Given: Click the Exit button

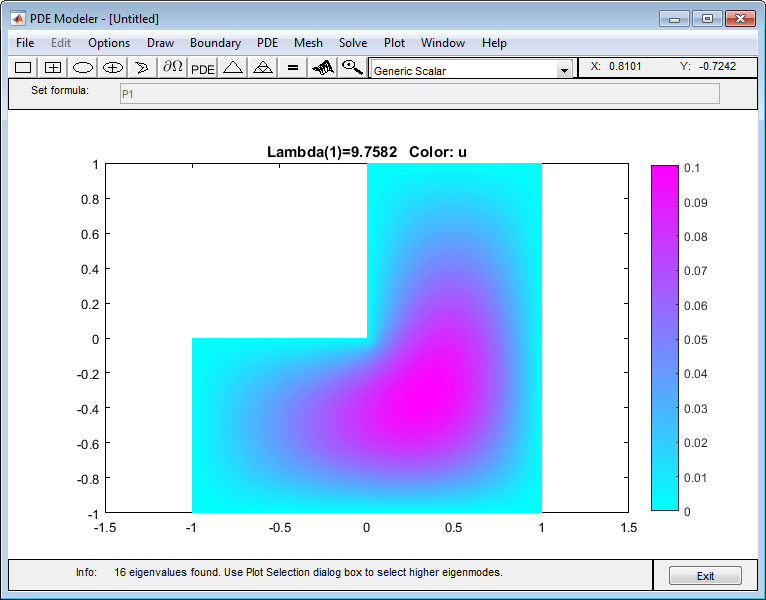Looking at the screenshot, I should [x=705, y=576].
